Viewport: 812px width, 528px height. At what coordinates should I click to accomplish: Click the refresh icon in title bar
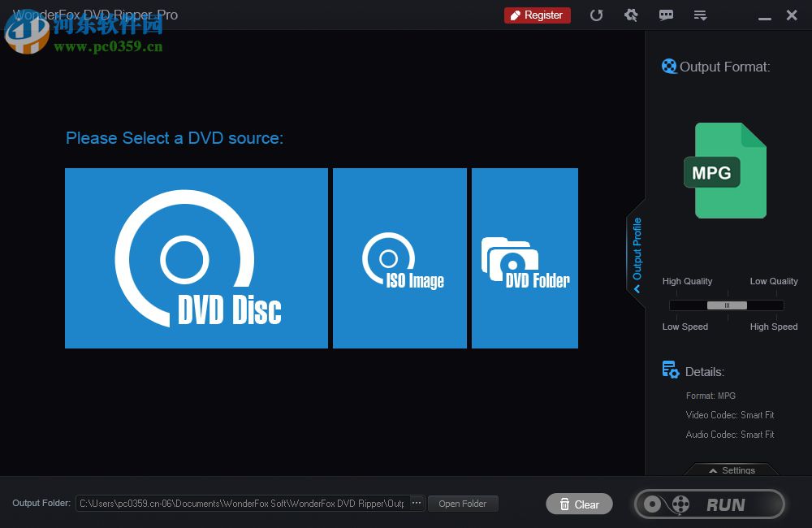[597, 15]
